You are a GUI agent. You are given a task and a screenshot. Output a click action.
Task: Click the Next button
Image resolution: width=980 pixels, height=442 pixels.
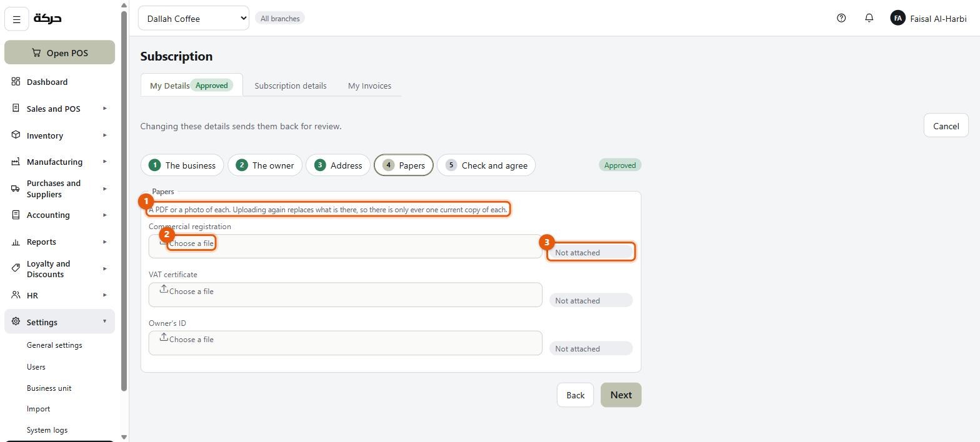pyautogui.click(x=621, y=395)
